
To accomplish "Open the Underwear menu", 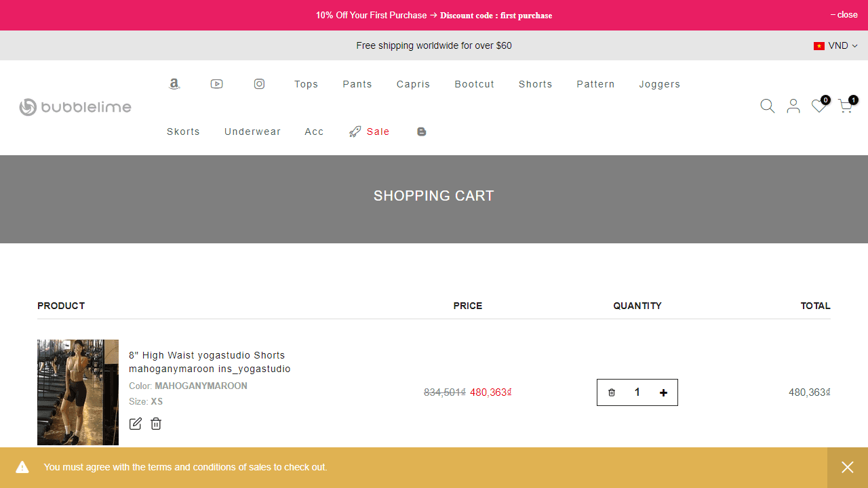I will (x=253, y=131).
